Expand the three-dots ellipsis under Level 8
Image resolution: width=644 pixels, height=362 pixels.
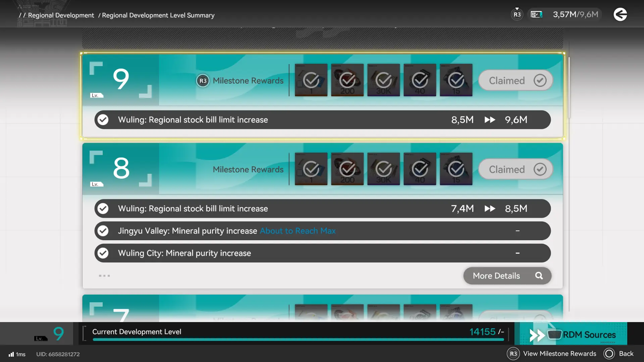[x=104, y=276]
